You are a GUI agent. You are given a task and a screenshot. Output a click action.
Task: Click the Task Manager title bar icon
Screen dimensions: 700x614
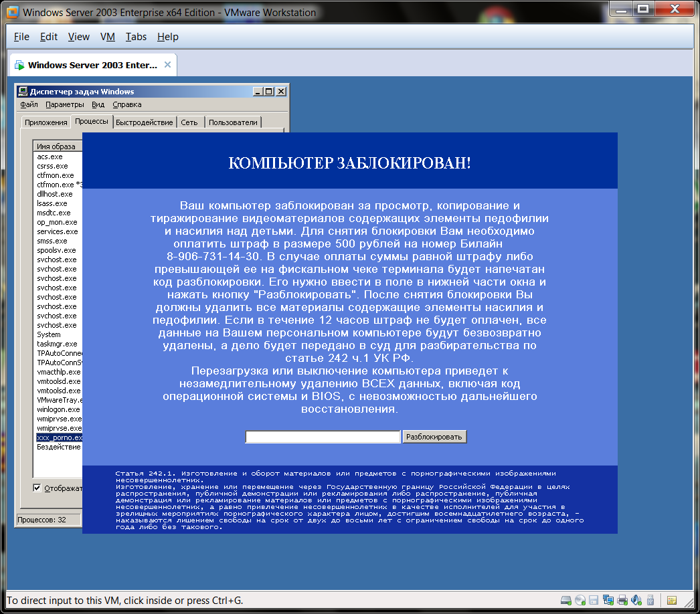click(23, 92)
